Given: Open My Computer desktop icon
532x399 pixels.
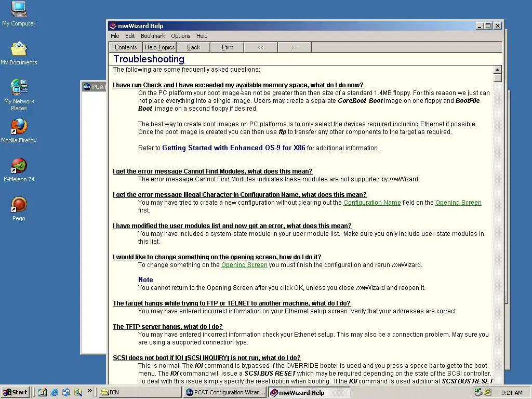Looking at the screenshot, I should [x=19, y=14].
